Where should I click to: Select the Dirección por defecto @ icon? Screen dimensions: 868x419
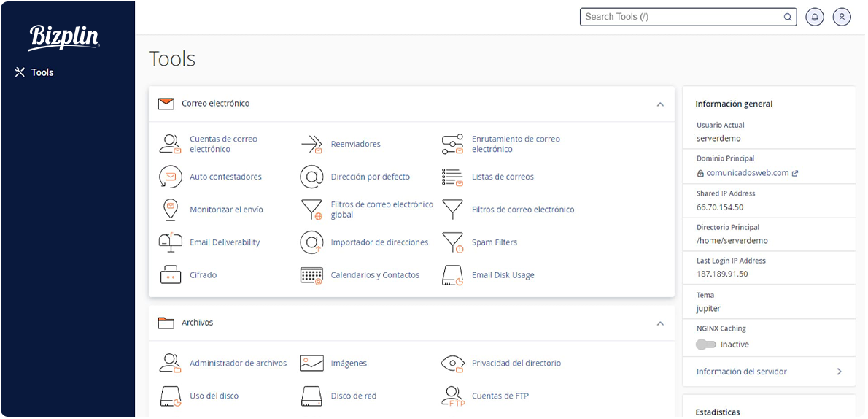pyautogui.click(x=311, y=177)
